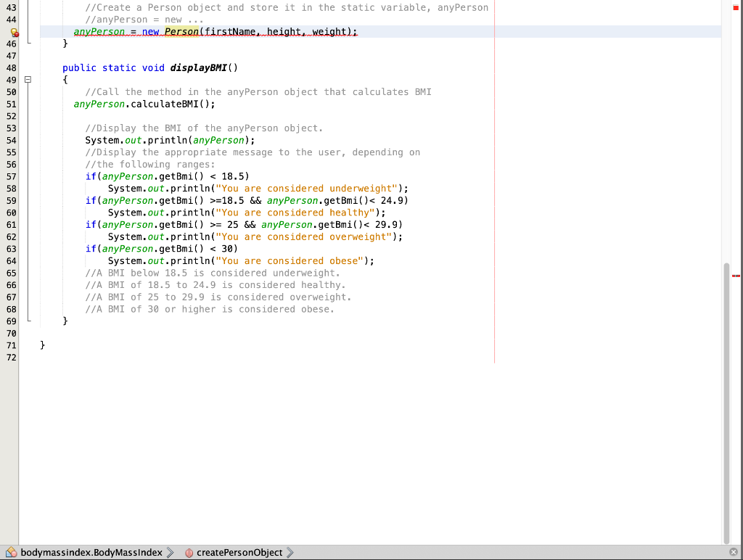Open the chevron dropdown after BodyMassIndex breadcrumb
The width and height of the screenshot is (743, 560).
point(169,552)
